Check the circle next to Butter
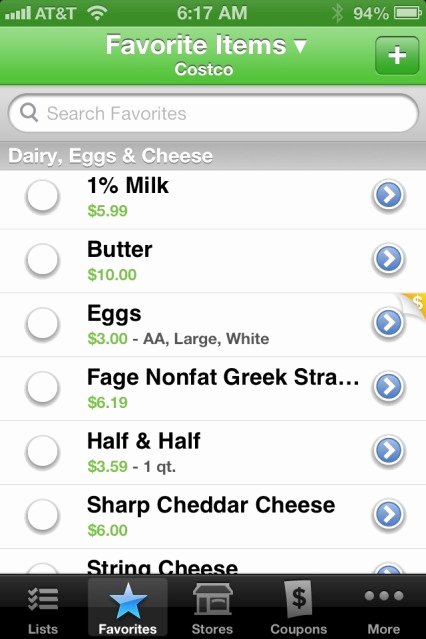426x639 pixels. [42, 260]
